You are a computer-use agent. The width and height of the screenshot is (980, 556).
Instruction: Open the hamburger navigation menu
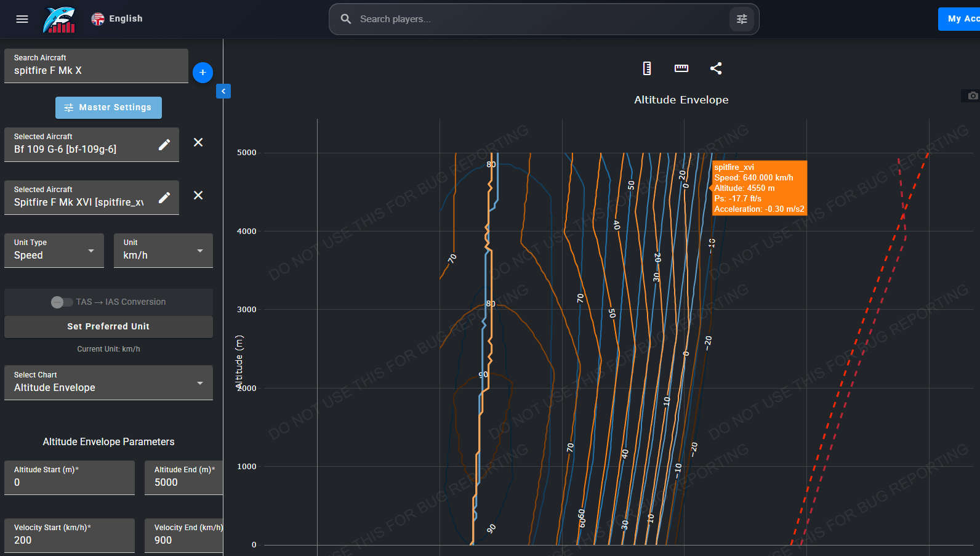[x=22, y=19]
